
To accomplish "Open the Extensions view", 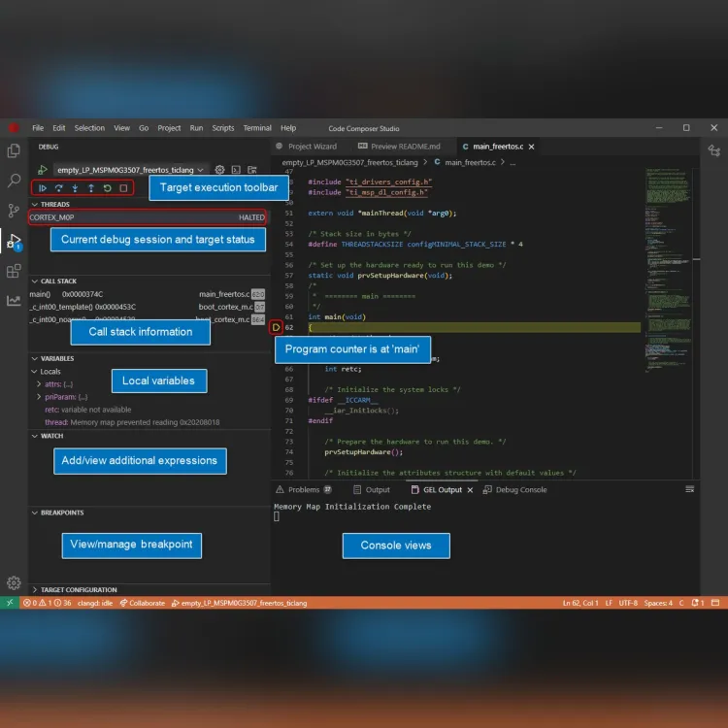I will [x=14, y=271].
